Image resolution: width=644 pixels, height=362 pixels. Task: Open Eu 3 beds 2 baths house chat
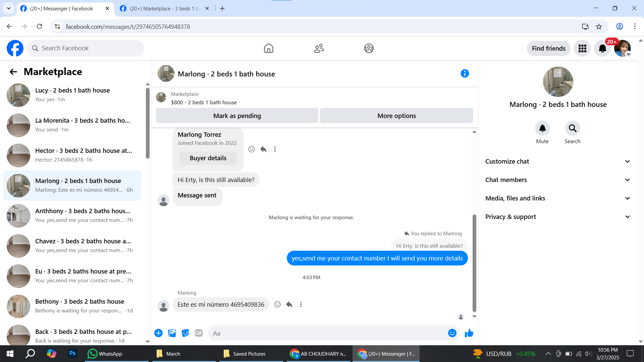point(72,276)
